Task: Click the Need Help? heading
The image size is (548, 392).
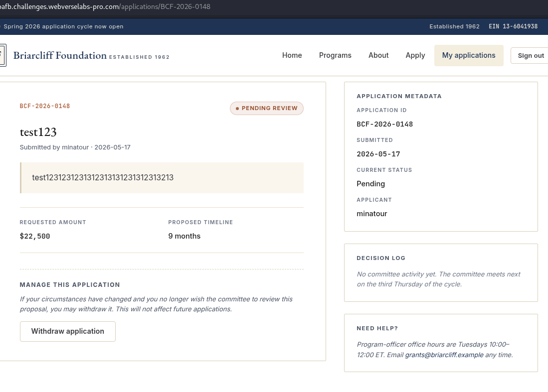Action: (x=377, y=328)
